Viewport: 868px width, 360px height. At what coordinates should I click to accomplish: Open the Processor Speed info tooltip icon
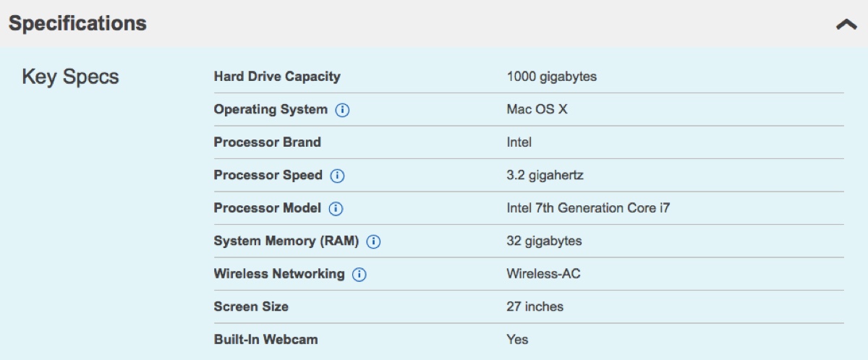(338, 176)
